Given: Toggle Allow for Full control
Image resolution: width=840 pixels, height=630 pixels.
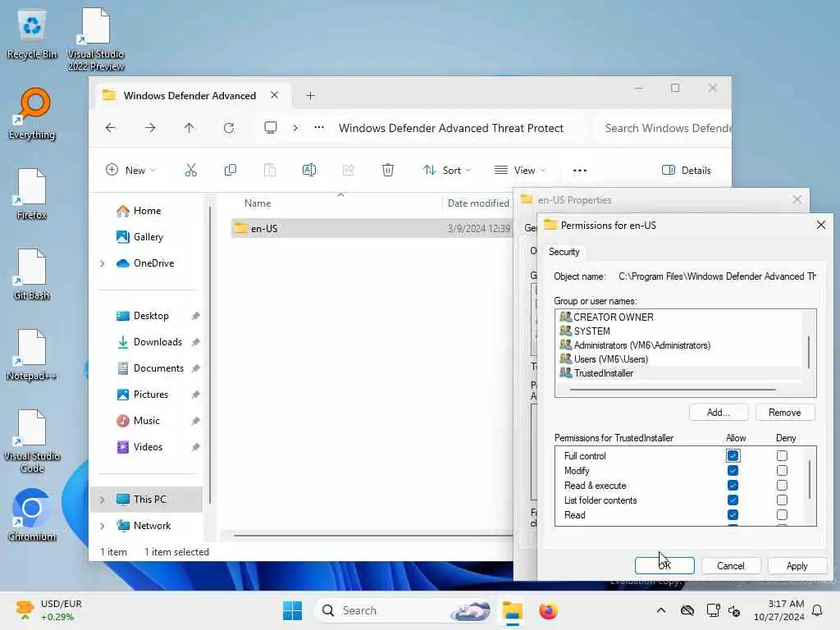Looking at the screenshot, I should pos(733,456).
